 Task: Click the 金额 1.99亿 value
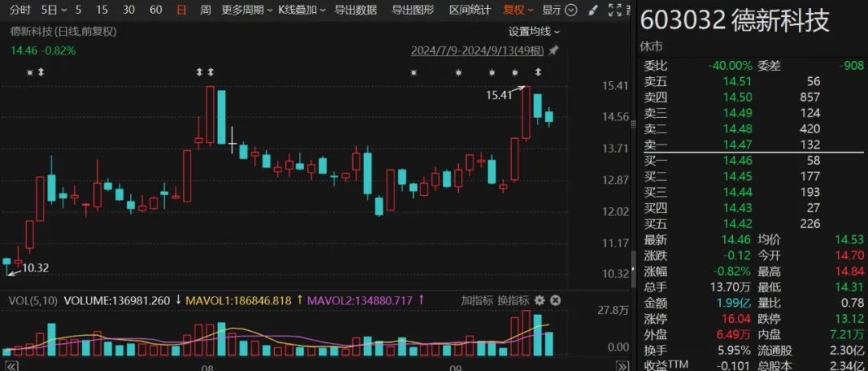tap(734, 303)
